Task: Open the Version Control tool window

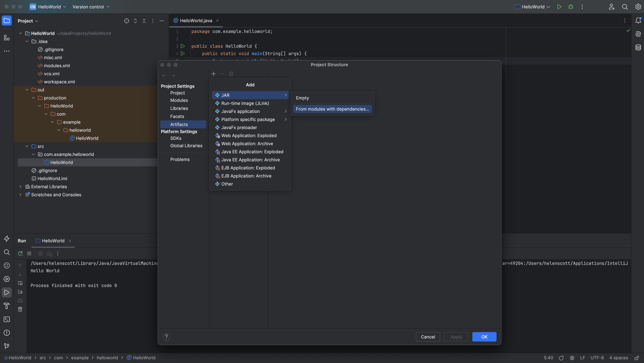Action: point(7,346)
